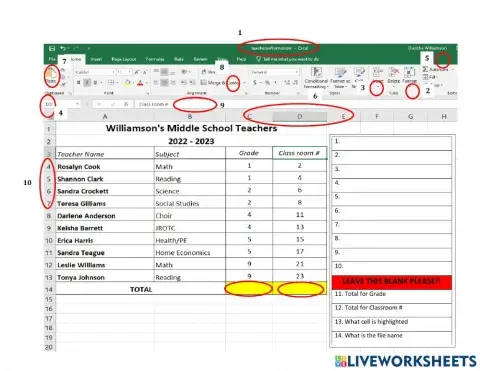This screenshot has width=480, height=371.
Task: Click the Format cells icon
Action: click(x=410, y=73)
